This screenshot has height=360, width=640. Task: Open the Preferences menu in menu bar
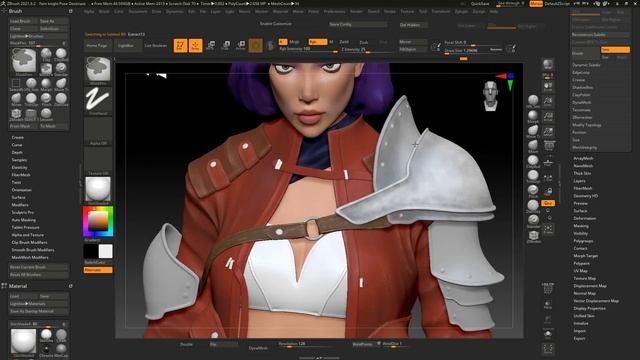pos(335,12)
